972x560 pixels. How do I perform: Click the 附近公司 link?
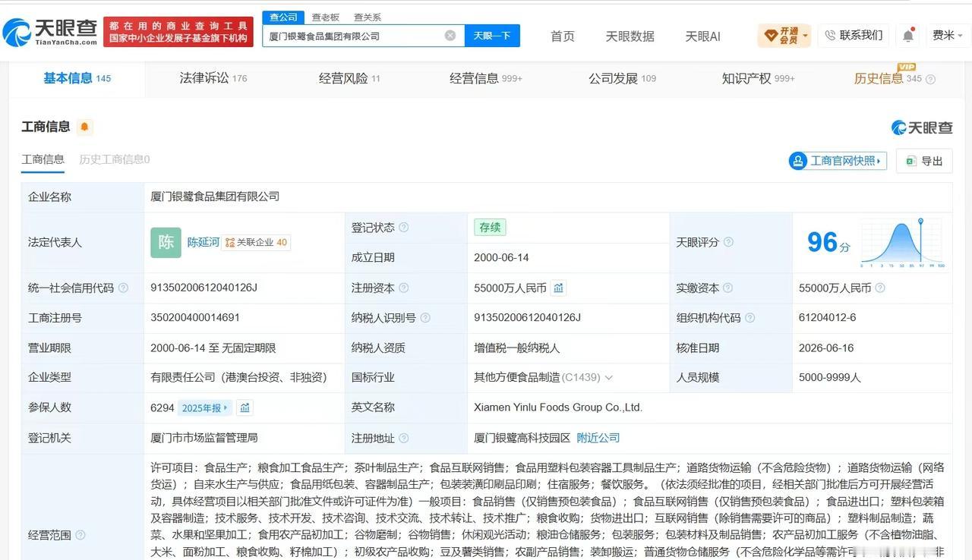598,438
